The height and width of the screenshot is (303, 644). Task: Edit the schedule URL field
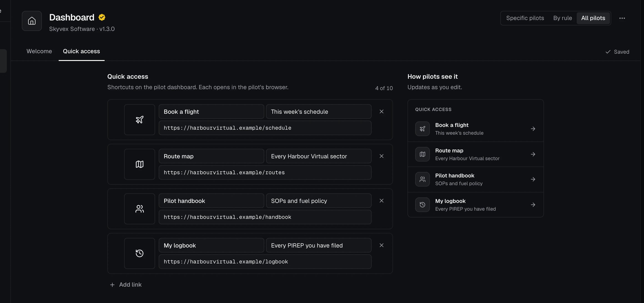pyautogui.click(x=265, y=128)
